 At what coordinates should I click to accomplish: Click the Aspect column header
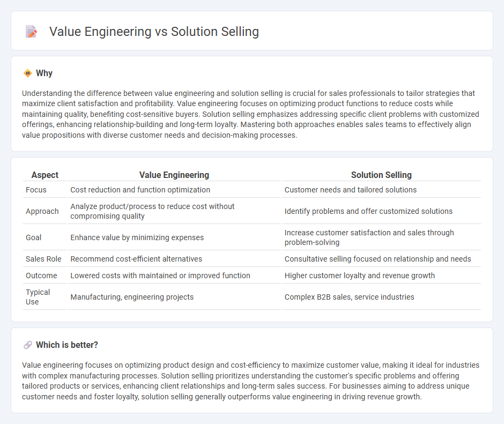(x=45, y=175)
